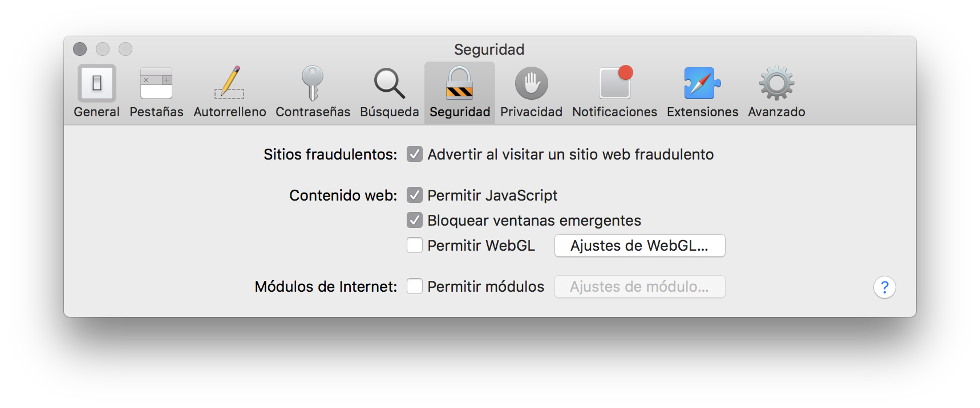Open help with the question mark button
The height and width of the screenshot is (408, 980).
click(884, 287)
